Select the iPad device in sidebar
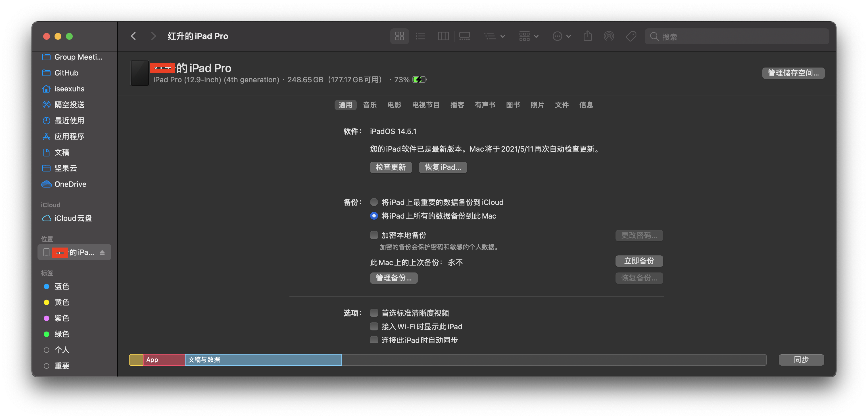This screenshot has height=419, width=868. 74,252
